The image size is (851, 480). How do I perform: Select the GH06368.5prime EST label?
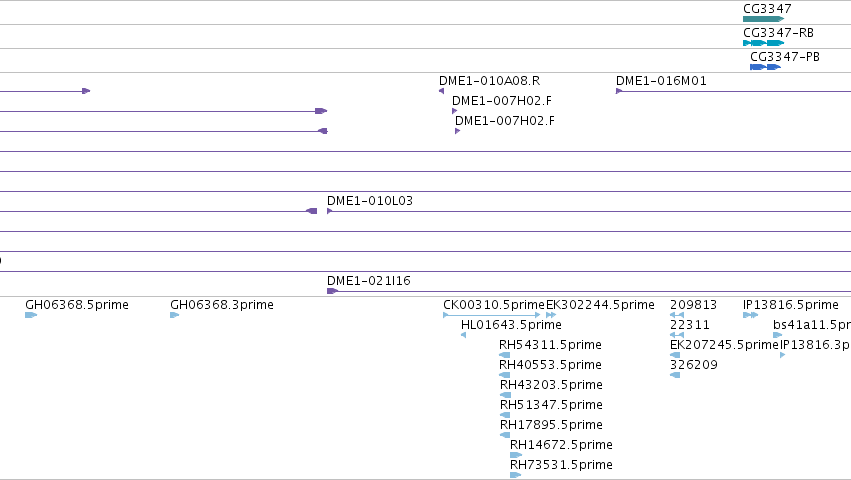coord(77,305)
